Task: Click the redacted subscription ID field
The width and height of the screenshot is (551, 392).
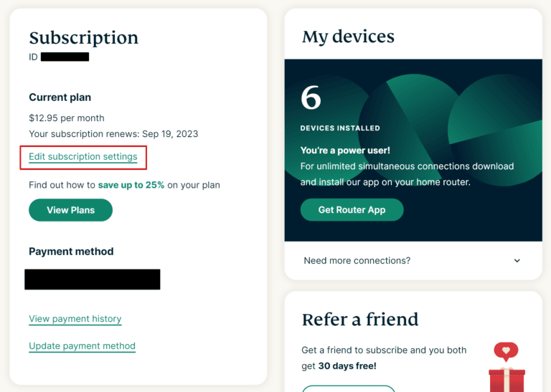Action: click(x=65, y=57)
